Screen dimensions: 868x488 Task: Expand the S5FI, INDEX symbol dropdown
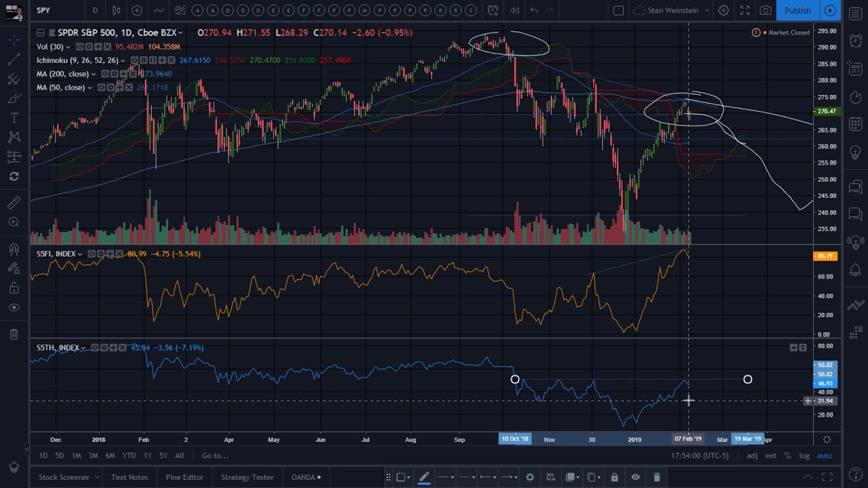[x=80, y=254]
